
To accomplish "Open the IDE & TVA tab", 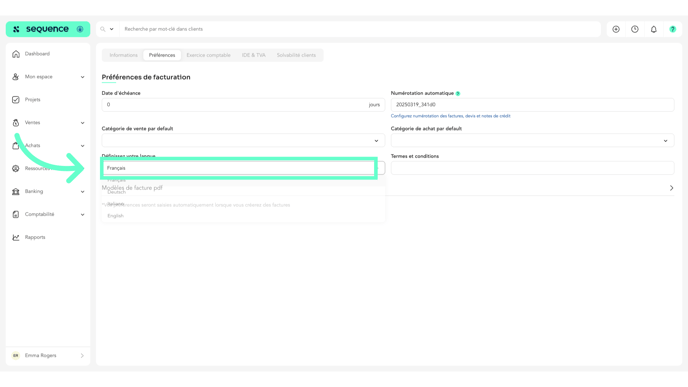I will pyautogui.click(x=254, y=55).
